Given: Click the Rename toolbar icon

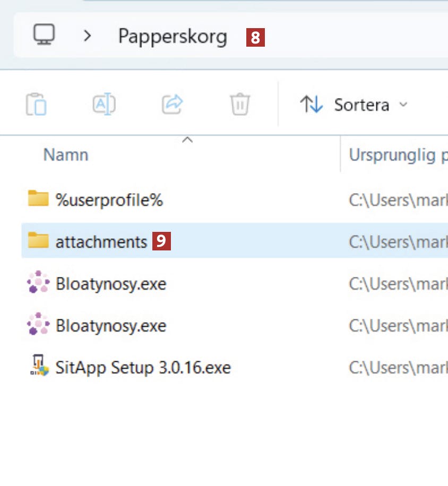Looking at the screenshot, I should [x=104, y=104].
